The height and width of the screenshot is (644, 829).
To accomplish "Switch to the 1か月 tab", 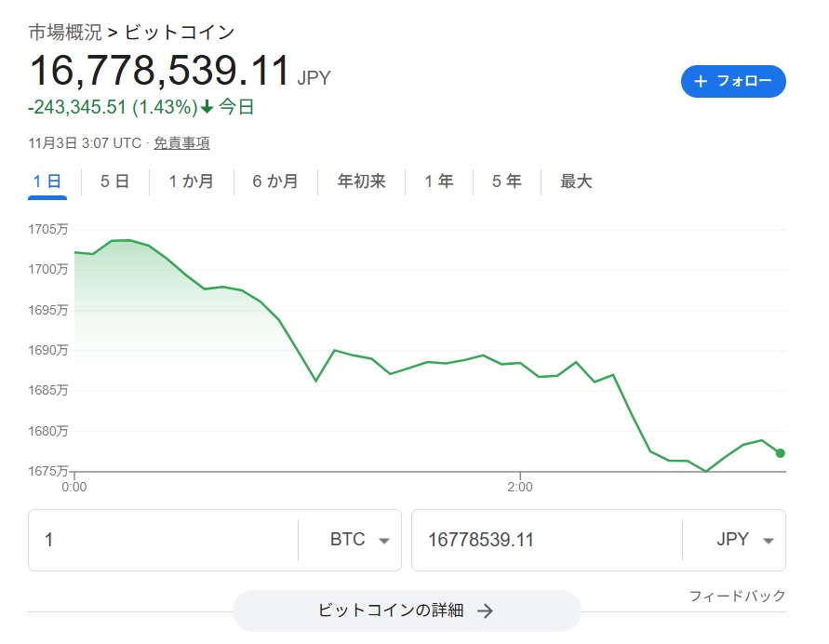I will 191,181.
